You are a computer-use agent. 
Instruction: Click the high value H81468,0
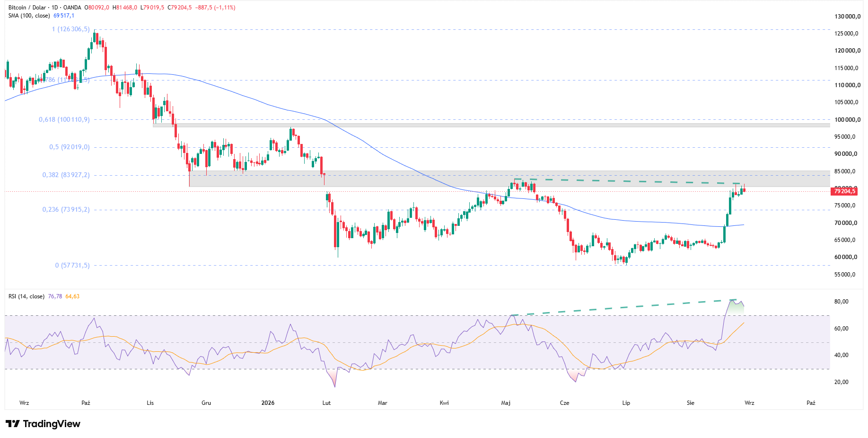coord(125,8)
